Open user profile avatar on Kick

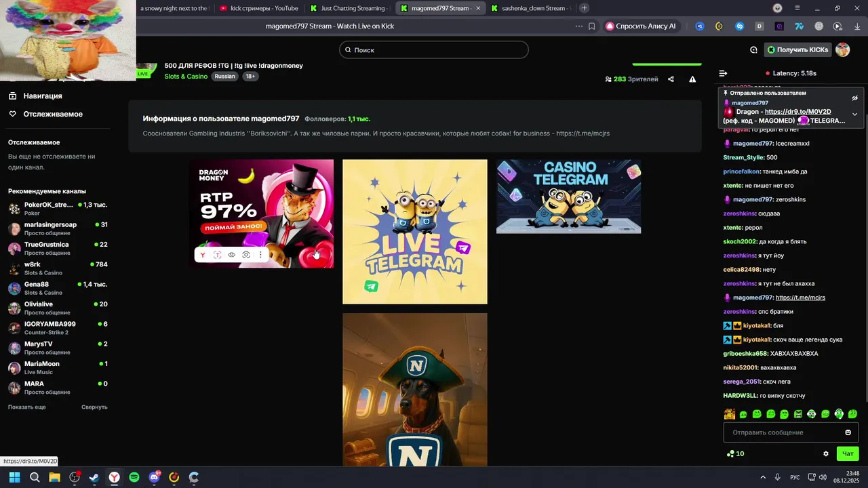click(x=843, y=49)
